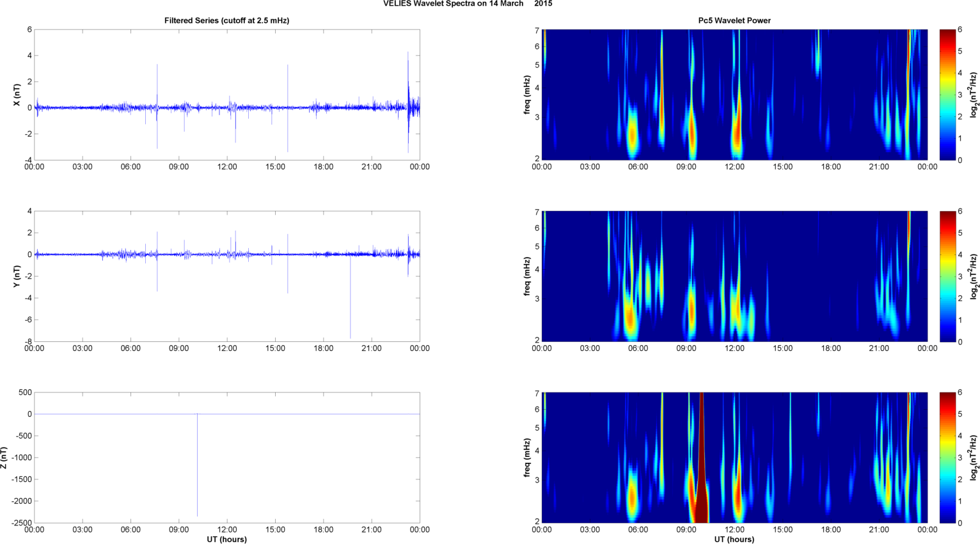
Task: Click the '-6' tick on the Y (nT) axis
Action: tap(28, 320)
